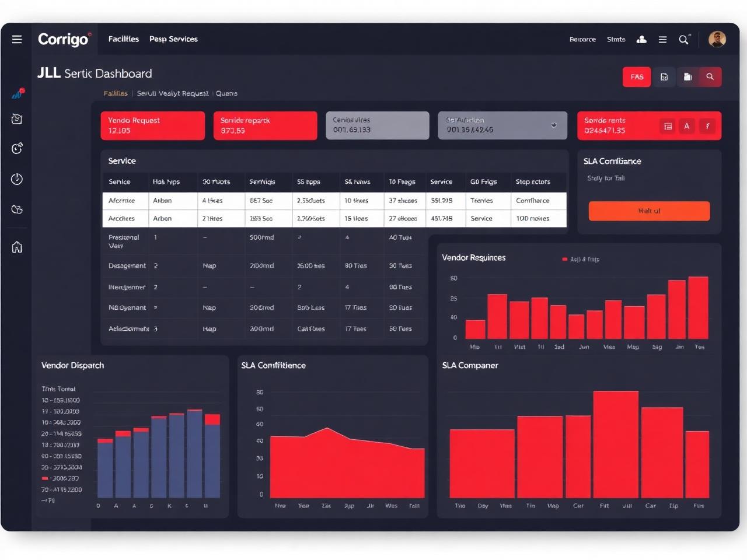Click the slash icon in Sande rents card

tap(707, 126)
